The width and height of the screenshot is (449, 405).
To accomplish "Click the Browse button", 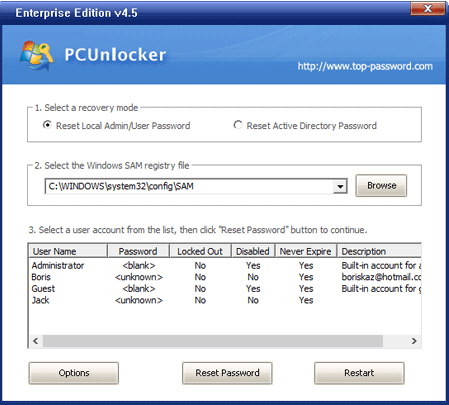I will [x=381, y=186].
